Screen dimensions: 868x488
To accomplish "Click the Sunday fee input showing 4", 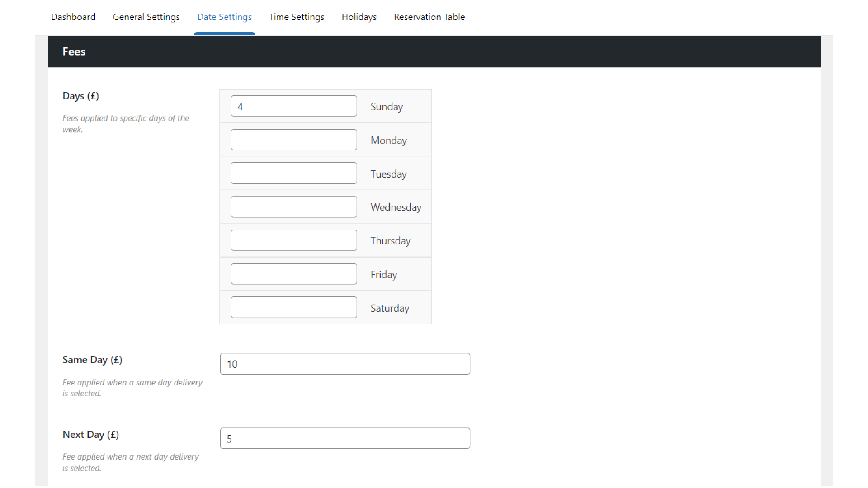I will 293,106.
